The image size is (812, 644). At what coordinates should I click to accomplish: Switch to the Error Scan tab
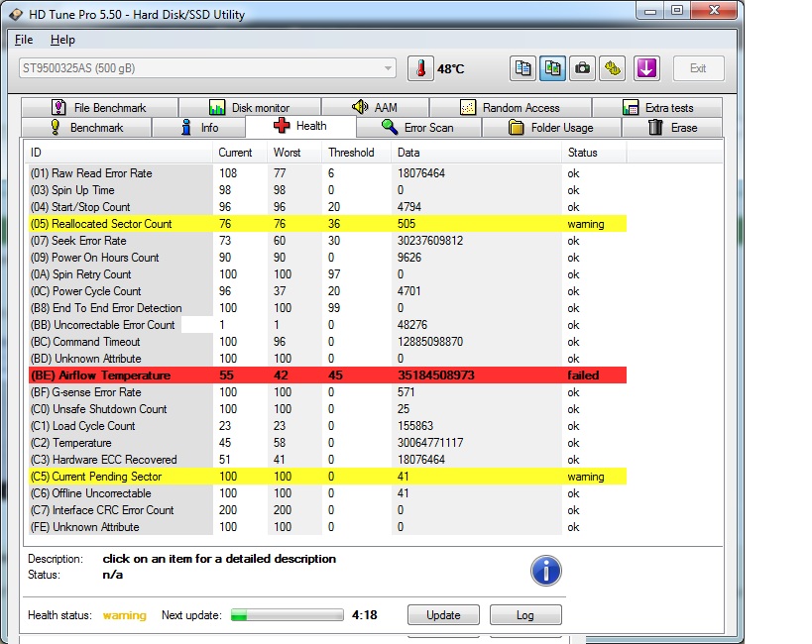418,128
